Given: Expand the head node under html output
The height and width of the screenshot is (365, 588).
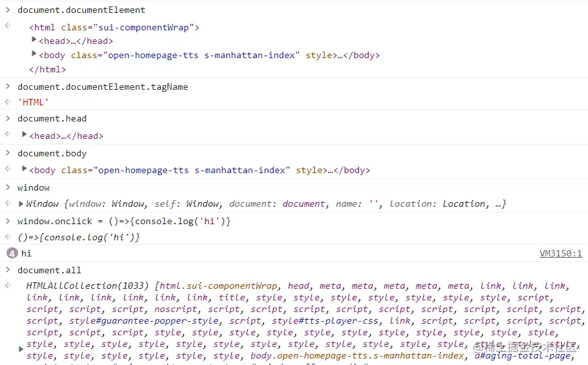Looking at the screenshot, I should [x=34, y=39].
